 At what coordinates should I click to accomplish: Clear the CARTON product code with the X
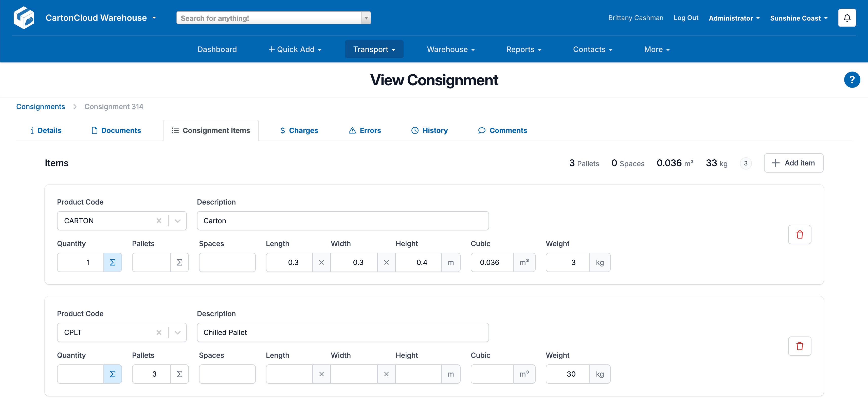point(159,221)
